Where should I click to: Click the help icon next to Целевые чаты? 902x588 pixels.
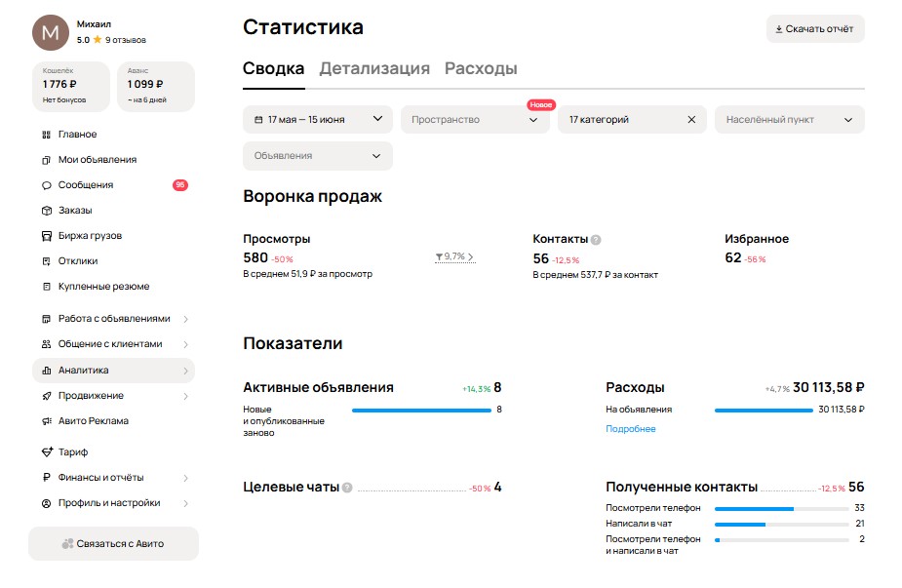coord(347,488)
